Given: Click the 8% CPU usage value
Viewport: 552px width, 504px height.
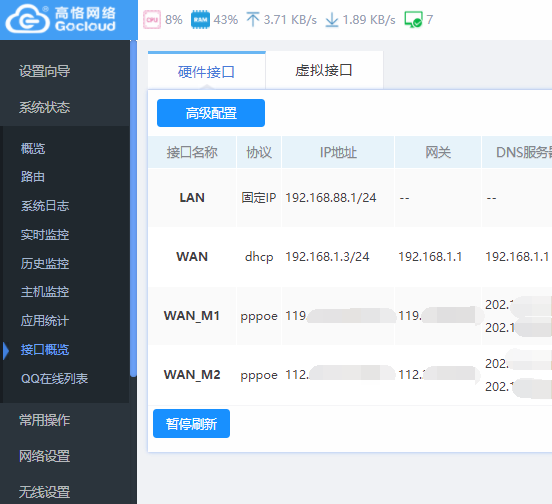Looking at the screenshot, I should (174, 19).
